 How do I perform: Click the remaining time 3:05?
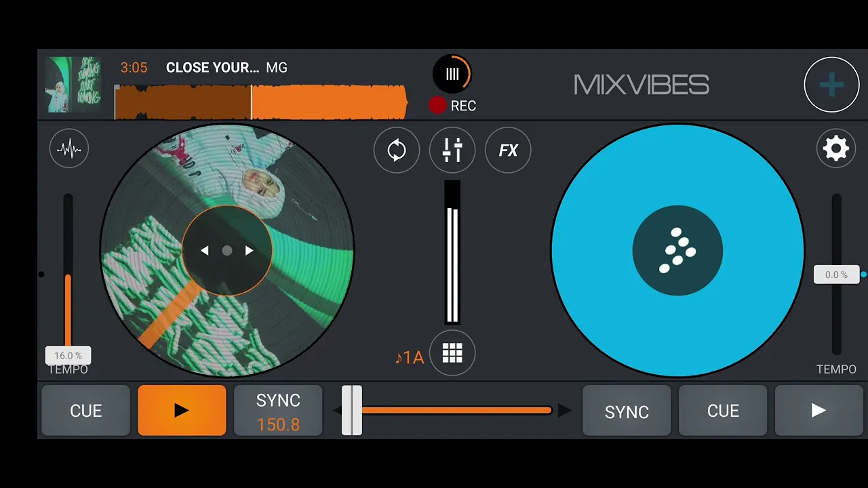(134, 68)
